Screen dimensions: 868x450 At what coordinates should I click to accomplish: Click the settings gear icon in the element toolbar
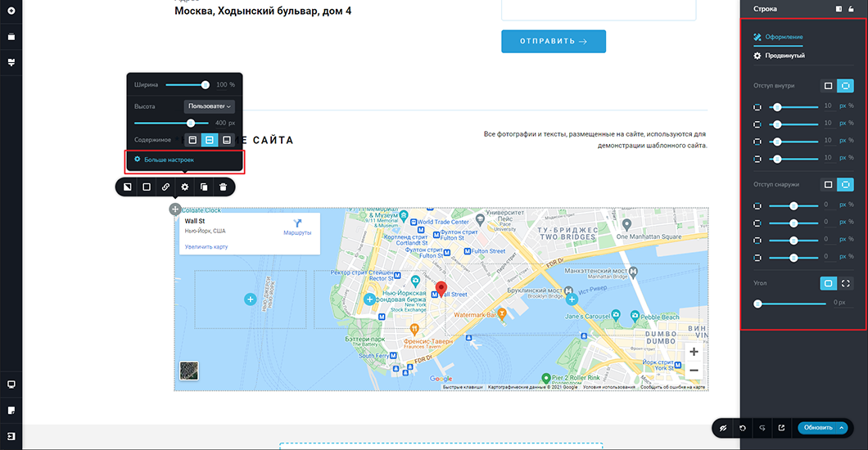click(185, 187)
